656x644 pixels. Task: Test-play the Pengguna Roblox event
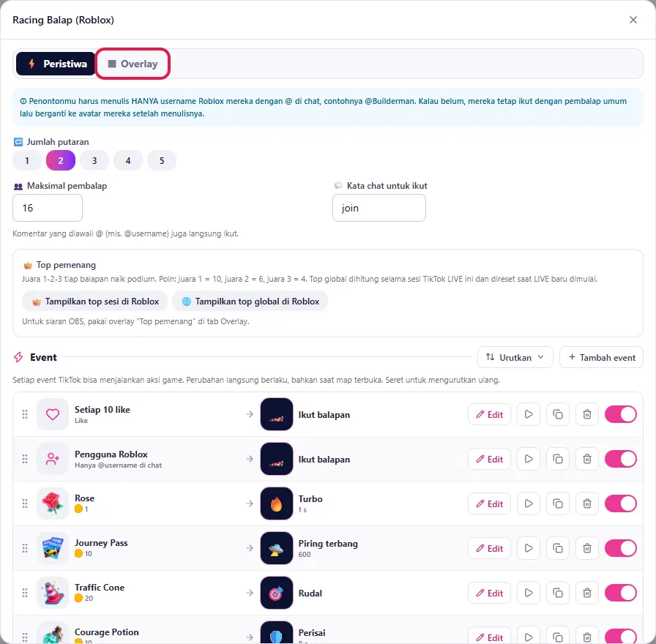[529, 459]
